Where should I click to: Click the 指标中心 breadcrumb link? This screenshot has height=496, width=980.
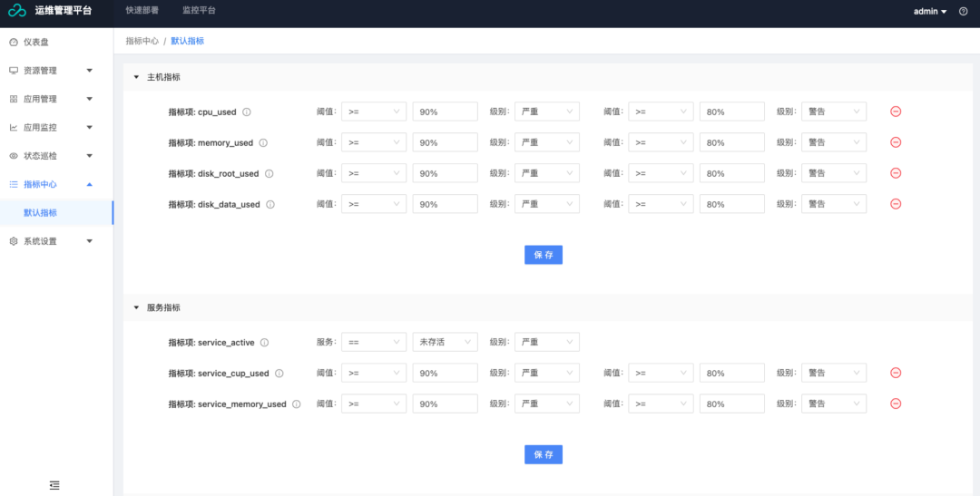click(x=142, y=41)
